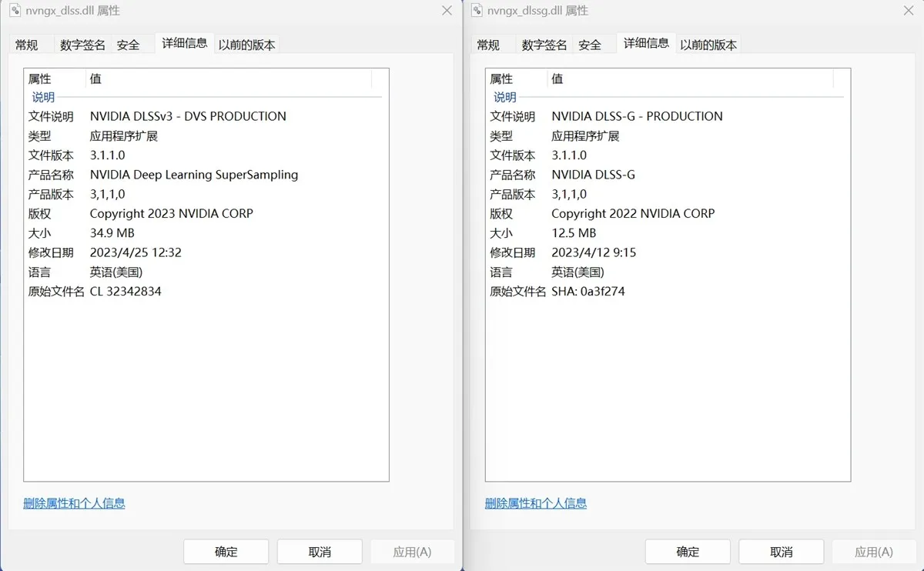This screenshot has width=924, height=571.
Task: Select value NVIDIA DLSSv3 - DVS PRODUCTION
Action: click(x=188, y=116)
